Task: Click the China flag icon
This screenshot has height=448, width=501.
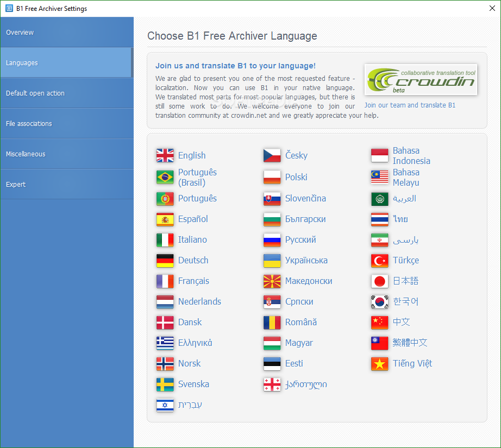Action: [x=380, y=323]
